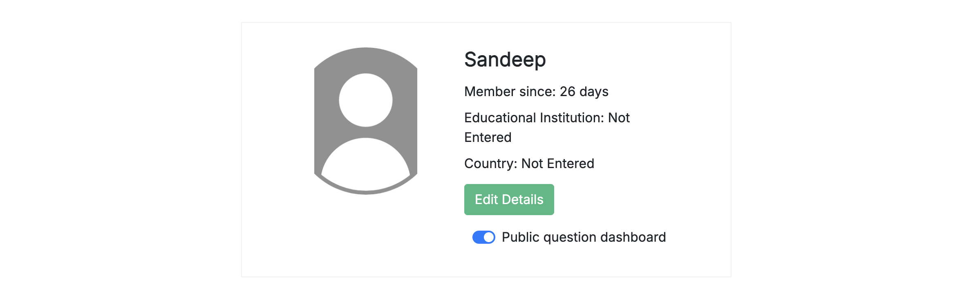
Task: Click the 'Member since: 26 days' line
Action: (536, 92)
